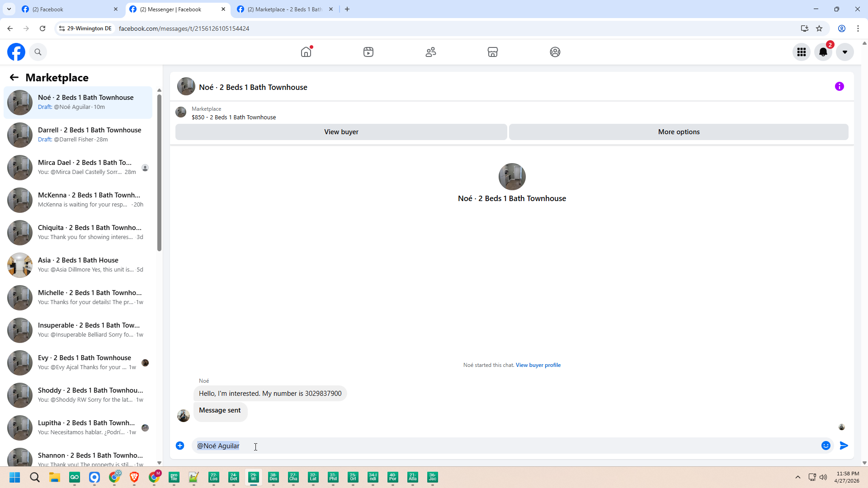Screen dimensions: 868x488
Task: Open the Friends icon in top navigation
Action: point(431,52)
